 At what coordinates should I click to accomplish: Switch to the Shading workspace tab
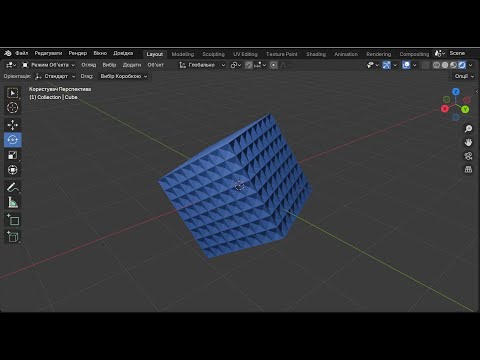pos(316,54)
